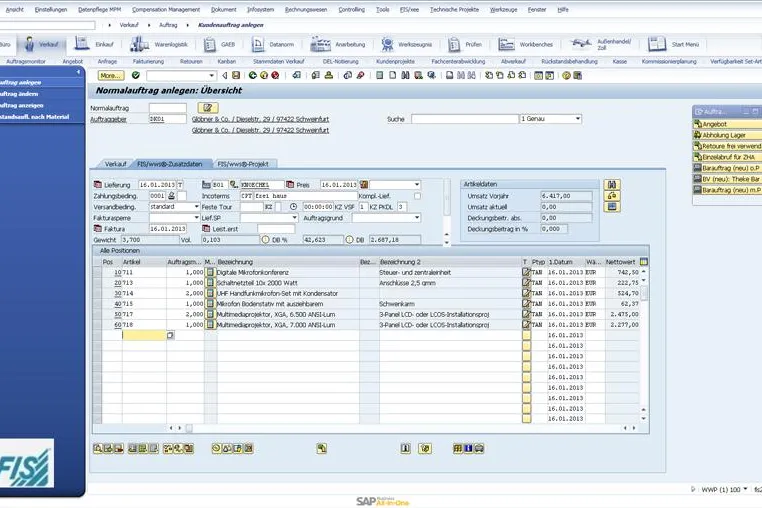Select row checkbox for position 60
The height and width of the screenshot is (508, 762).
[x=97, y=325]
